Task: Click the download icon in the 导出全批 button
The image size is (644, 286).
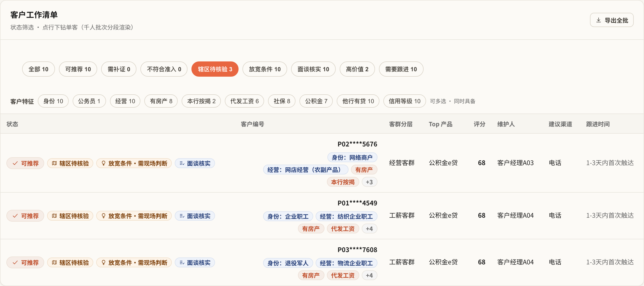Action: pos(599,20)
